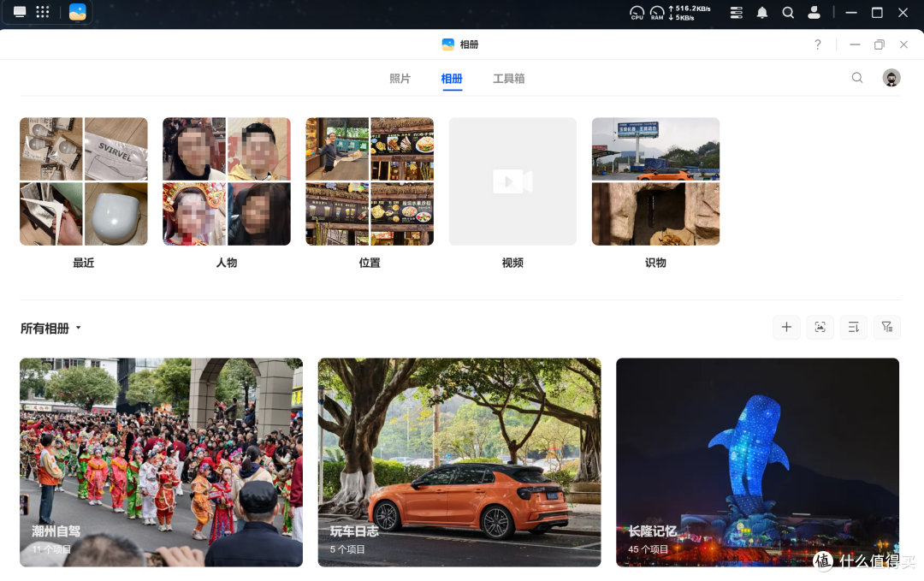Open the 玩车日志 album
Viewport: 924px width, 581px height.
pyautogui.click(x=459, y=463)
